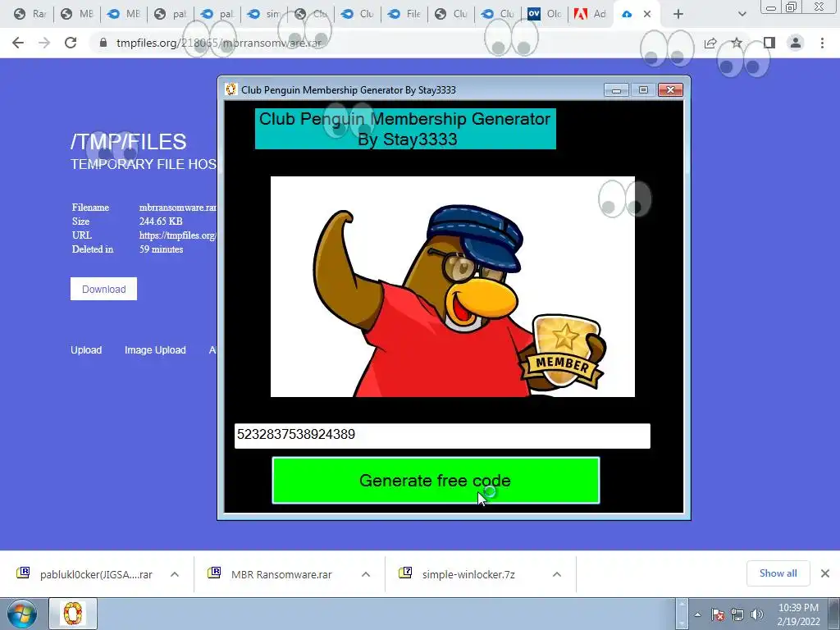The height and width of the screenshot is (630, 840).
Task: Open network tray icon
Action: pyautogui.click(x=737, y=614)
